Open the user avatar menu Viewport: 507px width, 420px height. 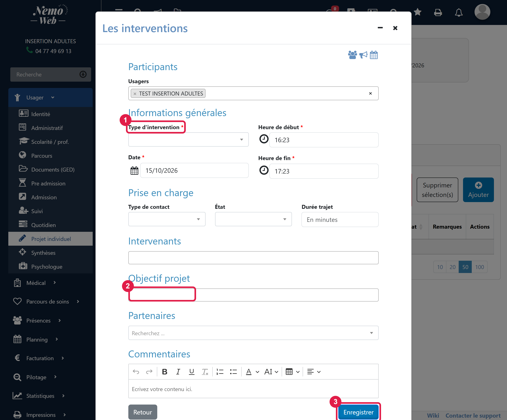(x=482, y=12)
